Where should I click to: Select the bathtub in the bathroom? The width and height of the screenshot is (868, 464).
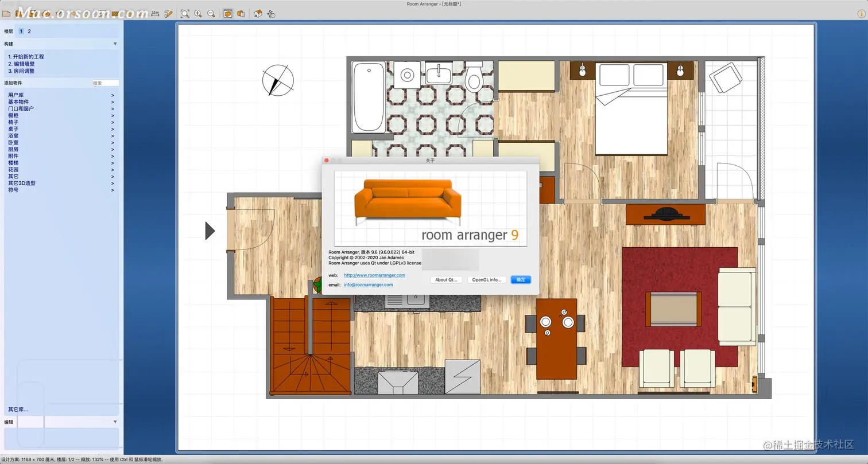coord(369,98)
